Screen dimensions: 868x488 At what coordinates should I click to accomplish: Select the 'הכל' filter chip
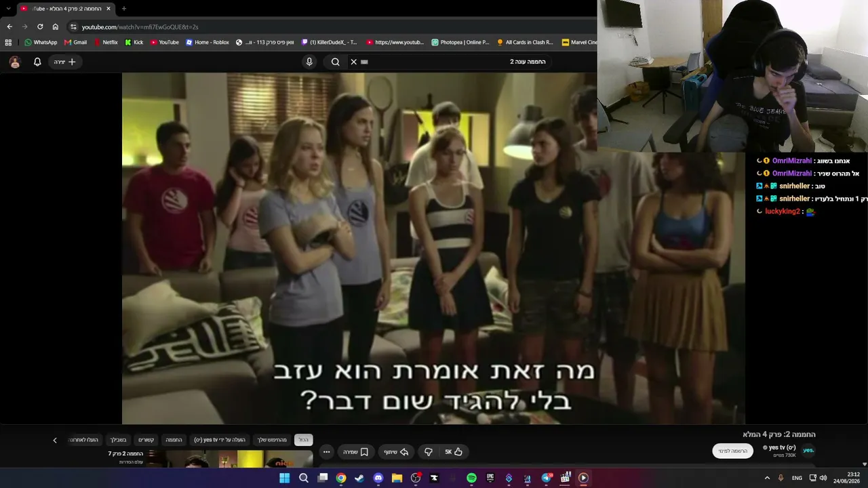304,440
